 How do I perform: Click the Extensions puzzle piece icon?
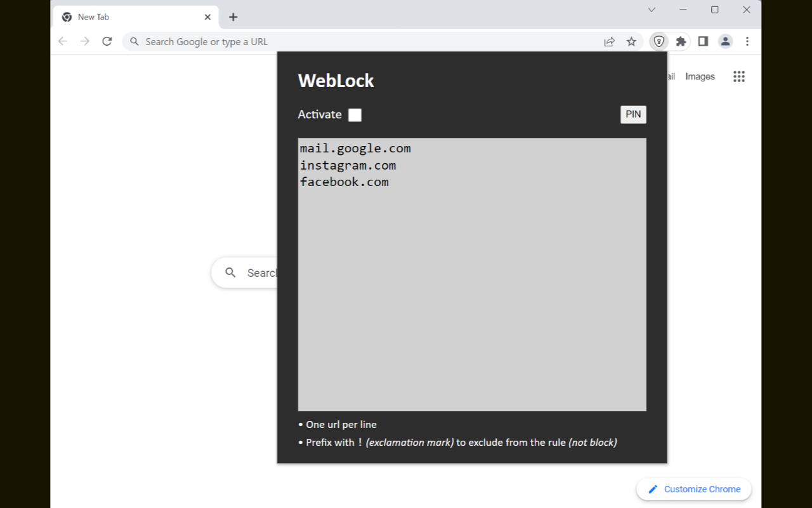(680, 41)
